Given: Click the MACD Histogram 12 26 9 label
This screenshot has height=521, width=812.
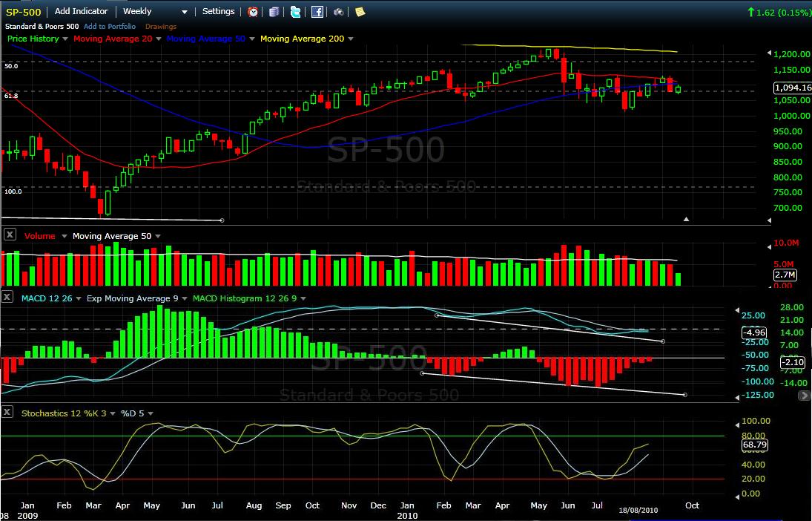Looking at the screenshot, I should tap(245, 298).
